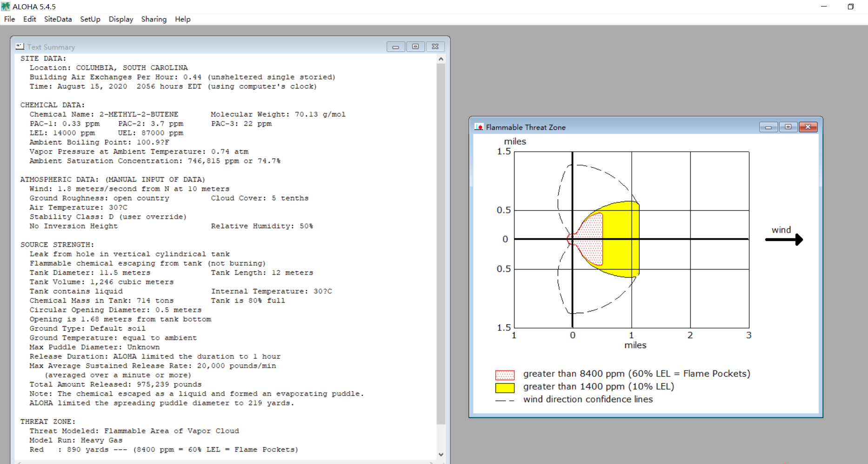Click the 'PAC-3: 22 ppm' value

coord(241,124)
